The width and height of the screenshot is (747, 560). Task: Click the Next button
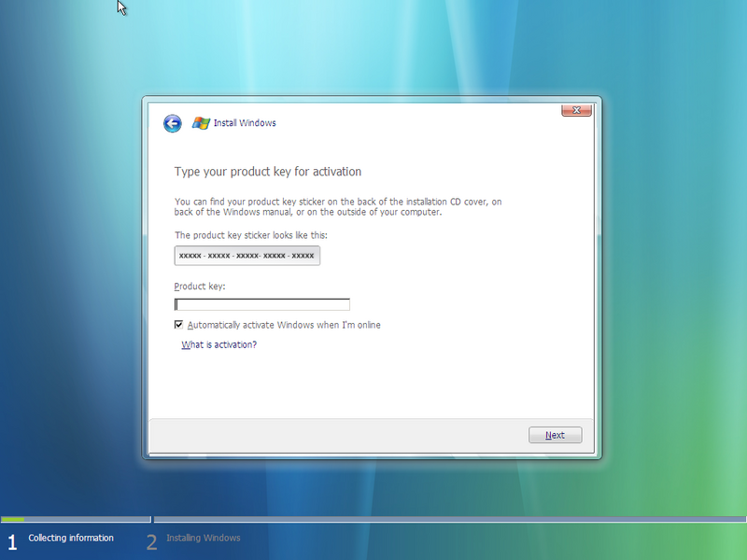[555, 435]
